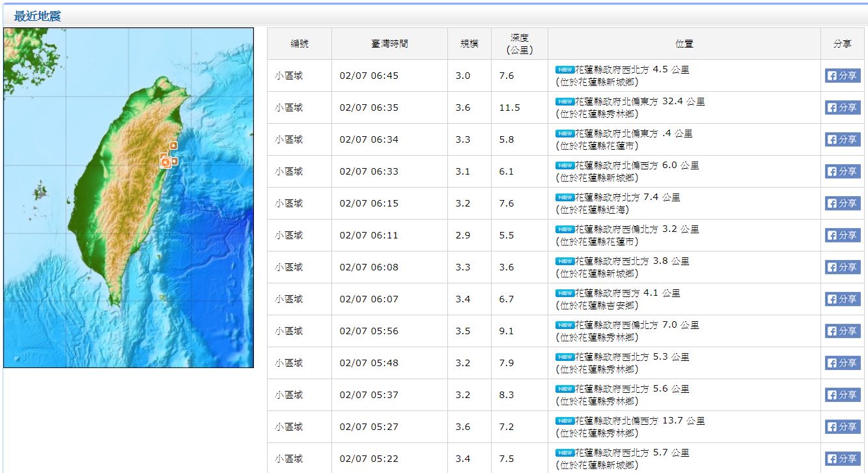The width and height of the screenshot is (868, 473).
Task: Click the 編號 column header
Action: [x=300, y=44]
